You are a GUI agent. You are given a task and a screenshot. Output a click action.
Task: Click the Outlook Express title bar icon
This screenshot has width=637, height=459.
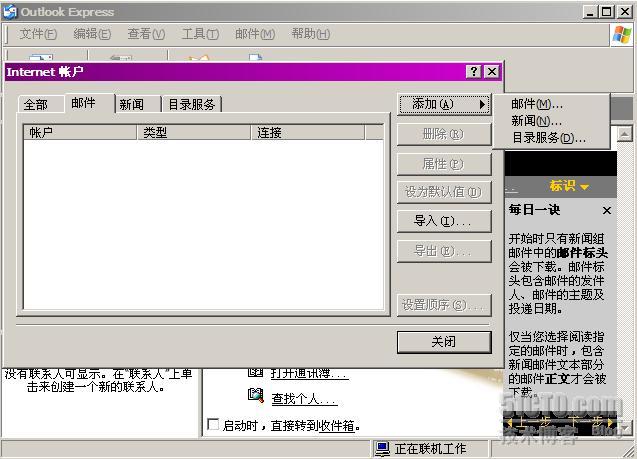pos(10,11)
